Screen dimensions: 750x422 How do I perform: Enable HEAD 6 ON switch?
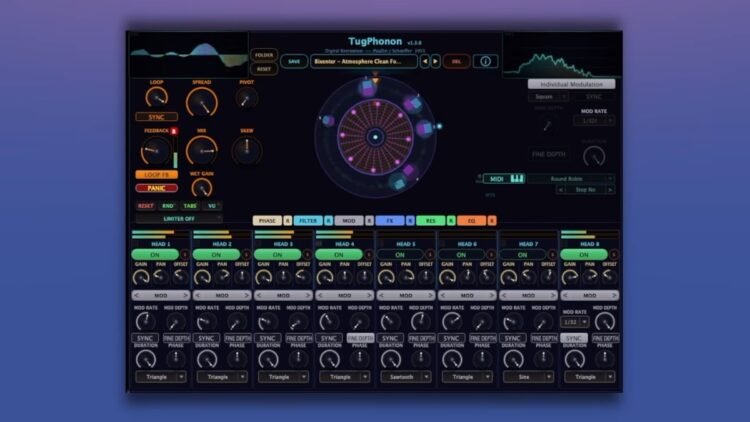[x=461, y=255]
